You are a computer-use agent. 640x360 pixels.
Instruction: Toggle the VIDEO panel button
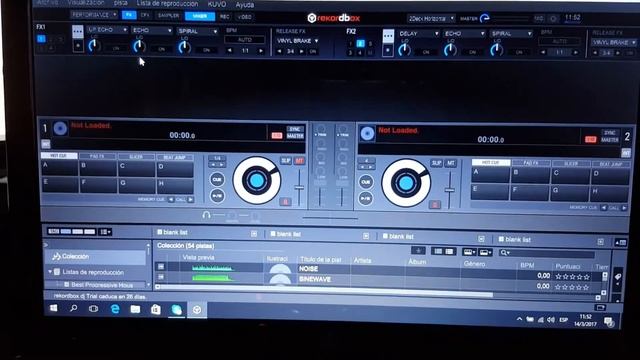(x=244, y=17)
